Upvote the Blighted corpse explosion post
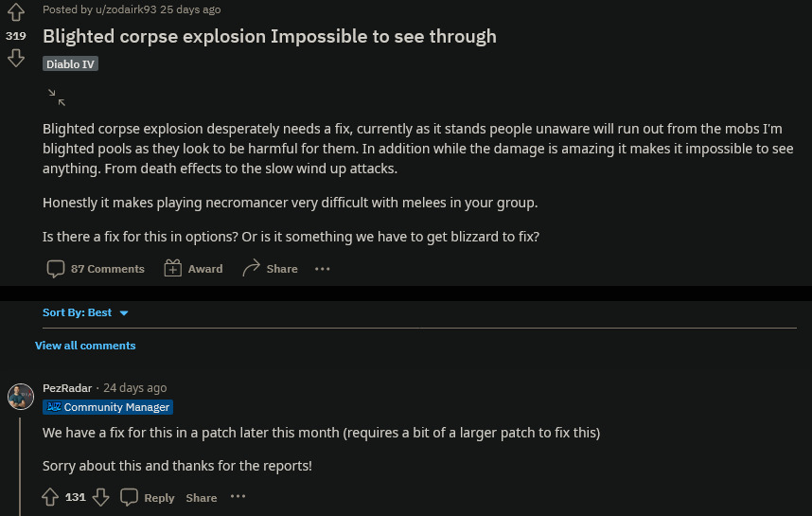Image resolution: width=812 pixels, height=516 pixels. tap(15, 13)
